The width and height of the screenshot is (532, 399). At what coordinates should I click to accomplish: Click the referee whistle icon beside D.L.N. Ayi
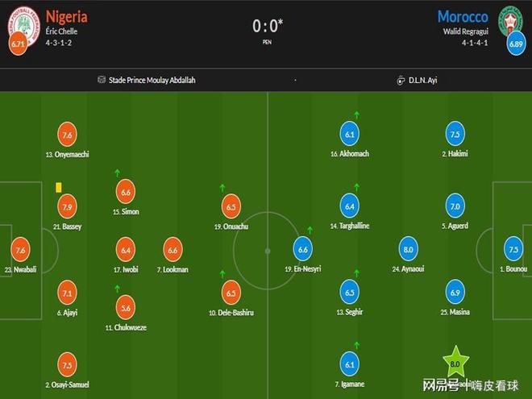pos(400,81)
